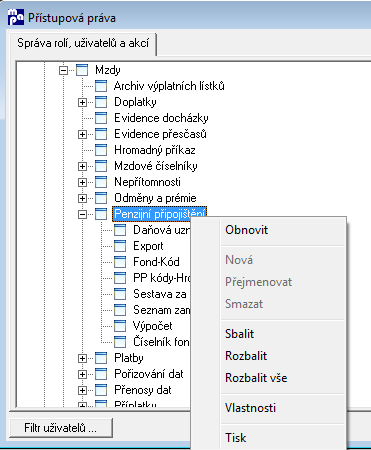Select the Fond-Kód tree item

tap(156, 262)
